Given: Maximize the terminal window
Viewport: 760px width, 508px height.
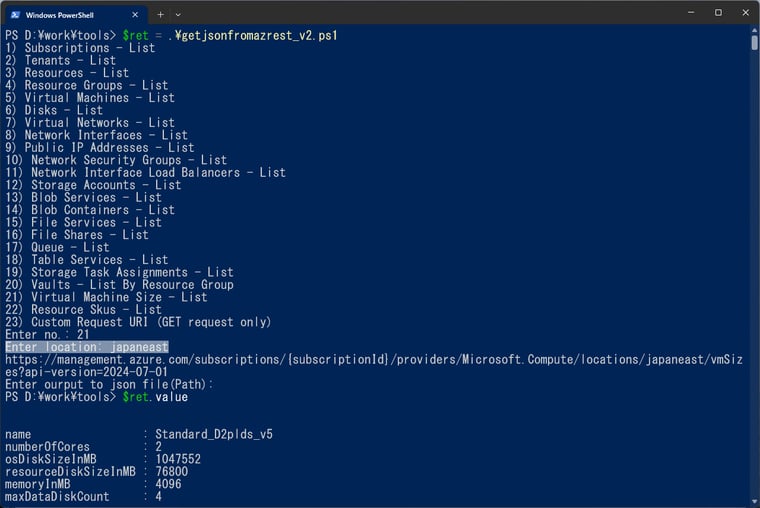Looking at the screenshot, I should [718, 13].
